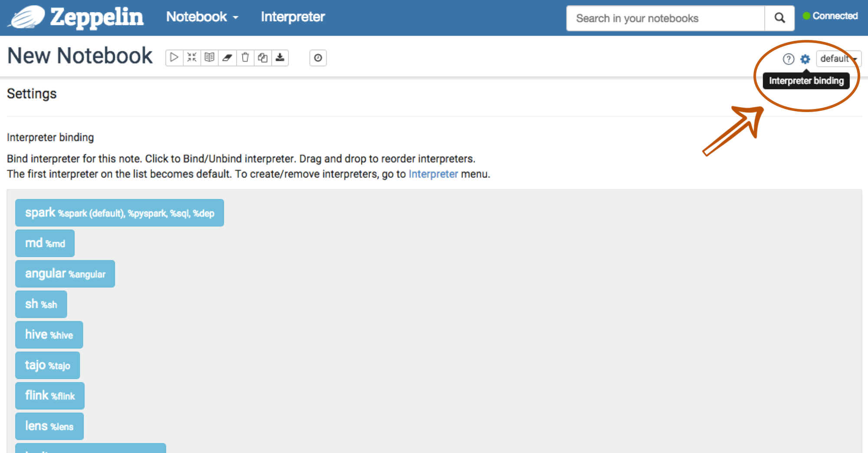
Task: Delete the notebook using the trash icon
Action: click(x=245, y=58)
